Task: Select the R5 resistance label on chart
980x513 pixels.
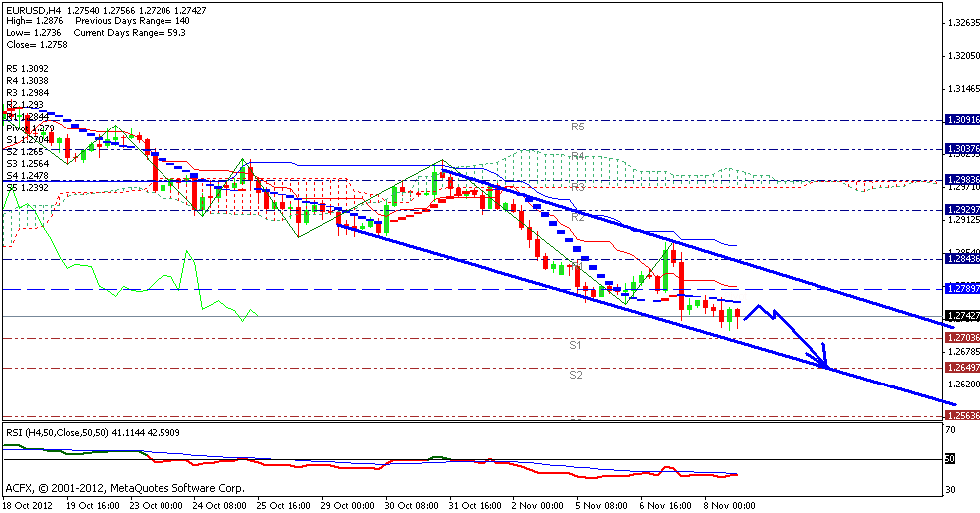Action: (577, 128)
